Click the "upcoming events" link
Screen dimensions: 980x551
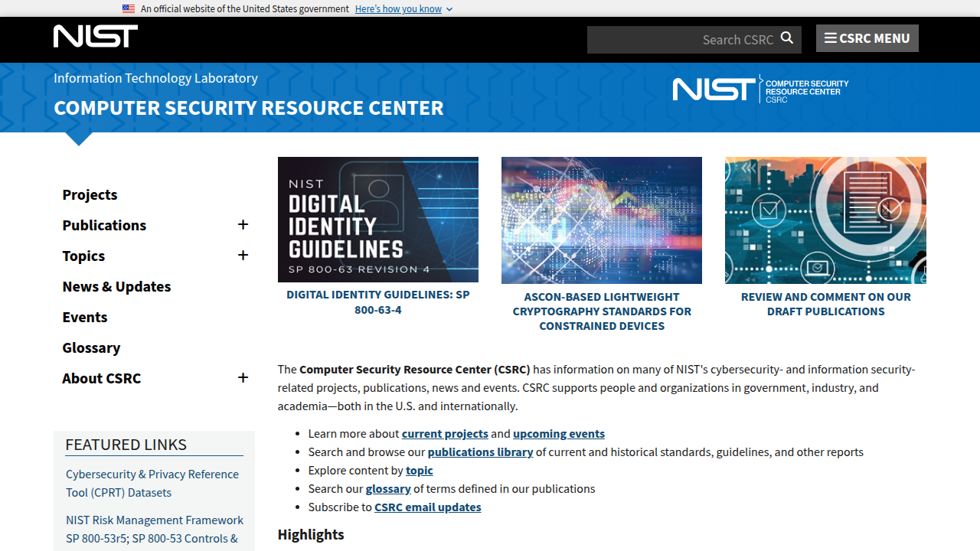coord(559,433)
